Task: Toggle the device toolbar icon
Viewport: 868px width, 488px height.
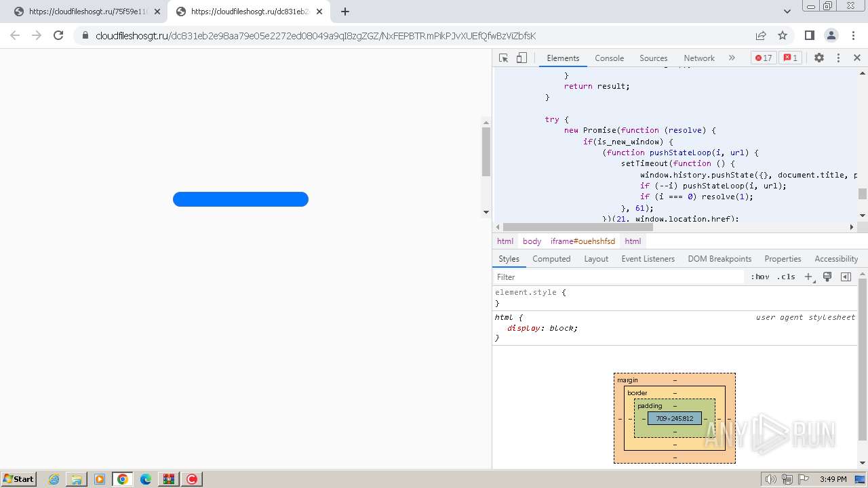Action: pyautogui.click(x=521, y=58)
